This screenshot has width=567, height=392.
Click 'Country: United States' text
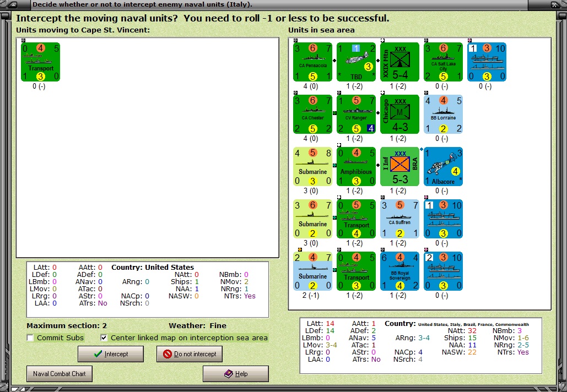click(153, 268)
